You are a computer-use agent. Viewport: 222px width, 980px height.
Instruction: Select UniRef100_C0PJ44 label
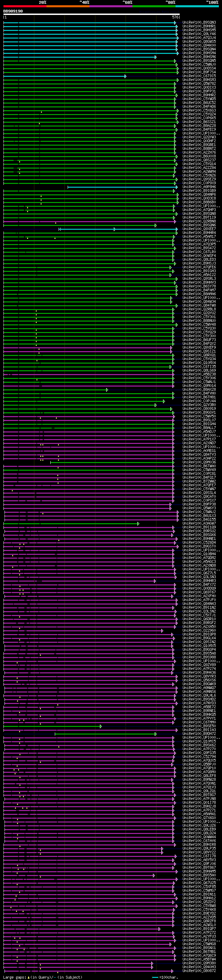click(x=199, y=401)
